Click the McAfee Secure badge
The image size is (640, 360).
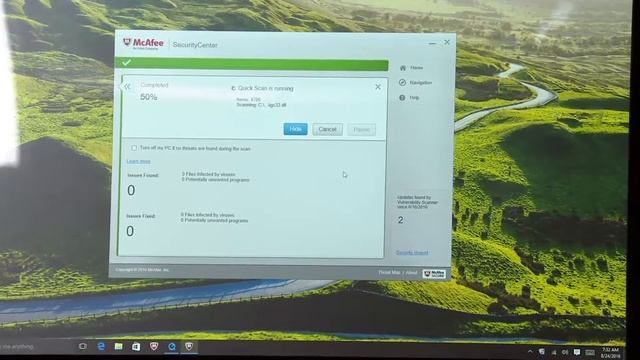tap(434, 273)
